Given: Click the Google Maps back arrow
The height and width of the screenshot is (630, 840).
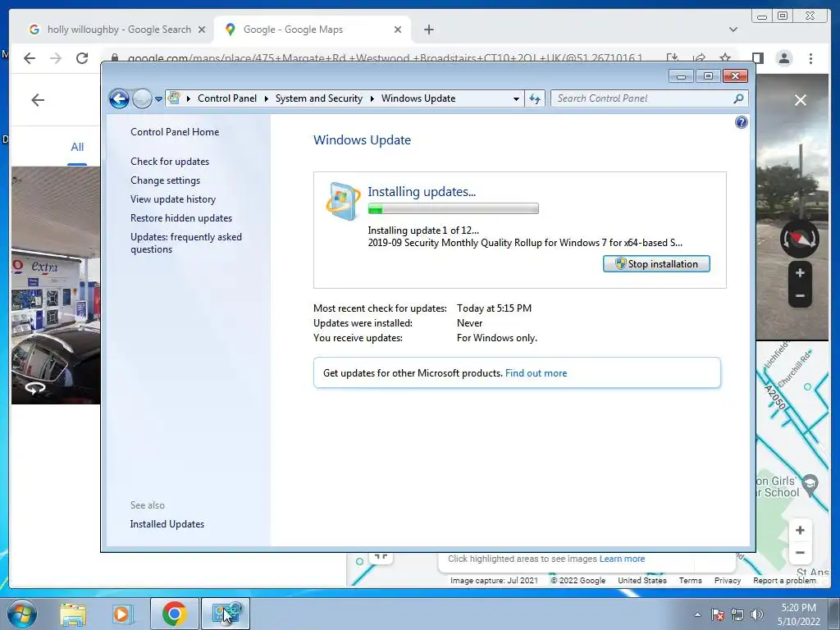Looking at the screenshot, I should 38,99.
